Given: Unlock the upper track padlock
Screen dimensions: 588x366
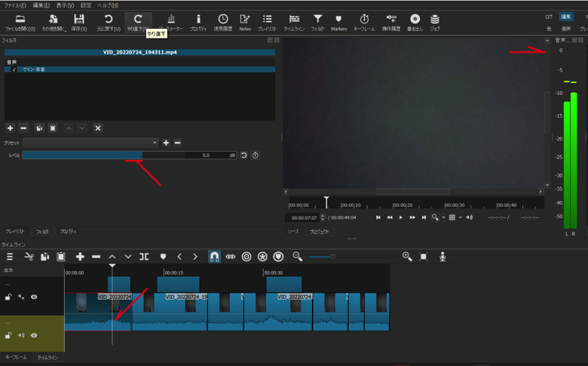Looking at the screenshot, I should tap(8, 297).
